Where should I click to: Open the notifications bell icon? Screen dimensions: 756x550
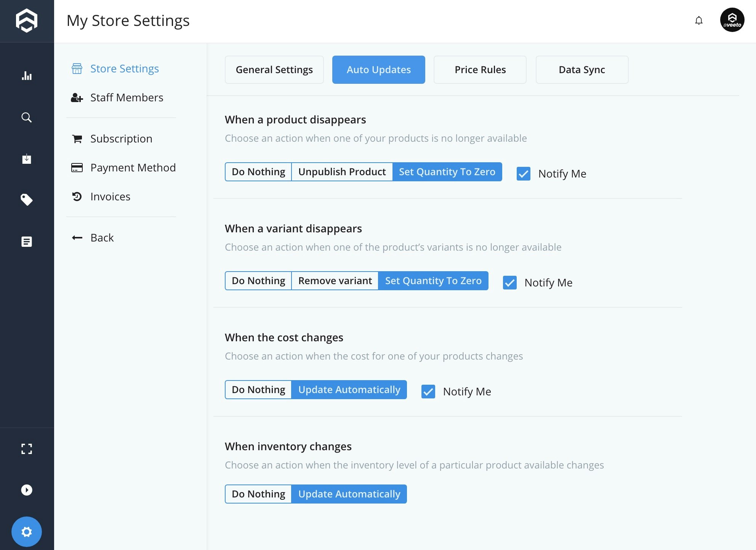coord(699,20)
